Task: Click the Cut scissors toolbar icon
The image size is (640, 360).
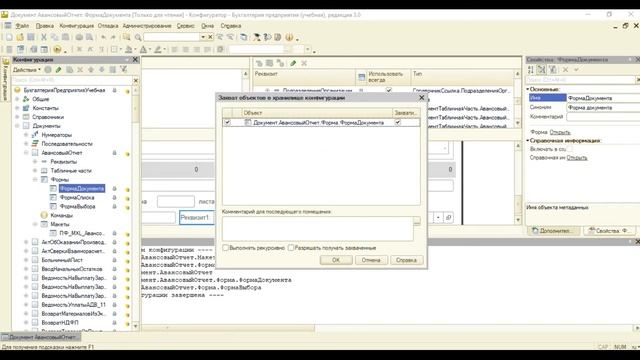Action: click(x=44, y=37)
